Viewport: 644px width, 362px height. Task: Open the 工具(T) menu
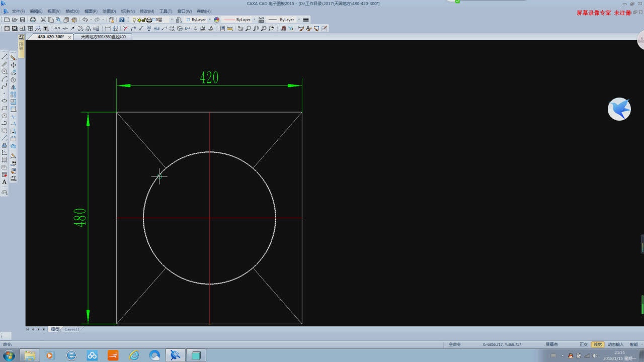[166, 11]
